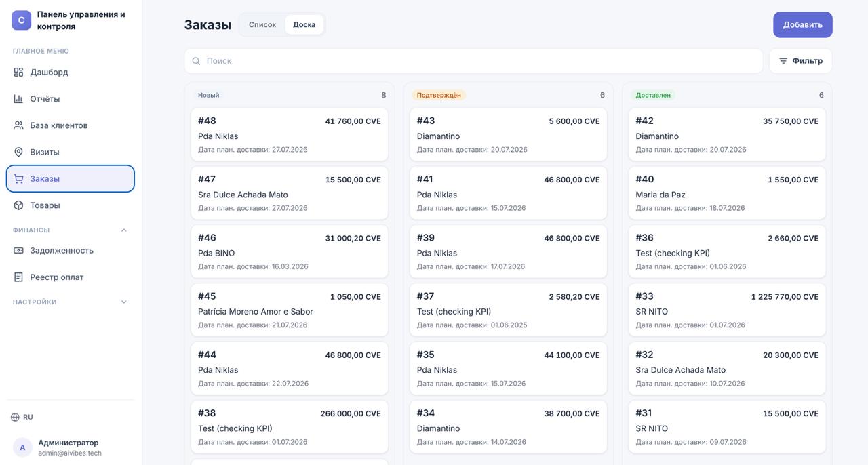Screen dimensions: 868x465
Task: Click the Поиск search field
Action: coord(473,61)
